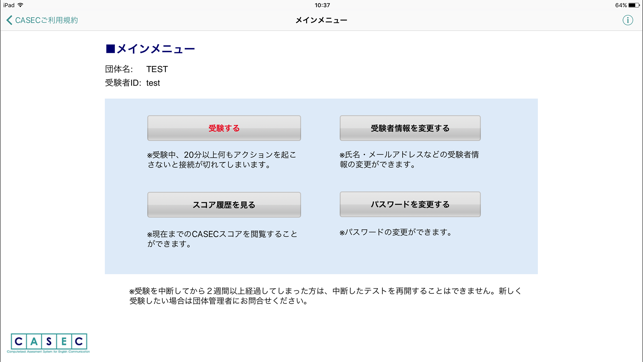The height and width of the screenshot is (362, 643).
Task: Tap the clock showing 10:37
Action: (x=322, y=5)
